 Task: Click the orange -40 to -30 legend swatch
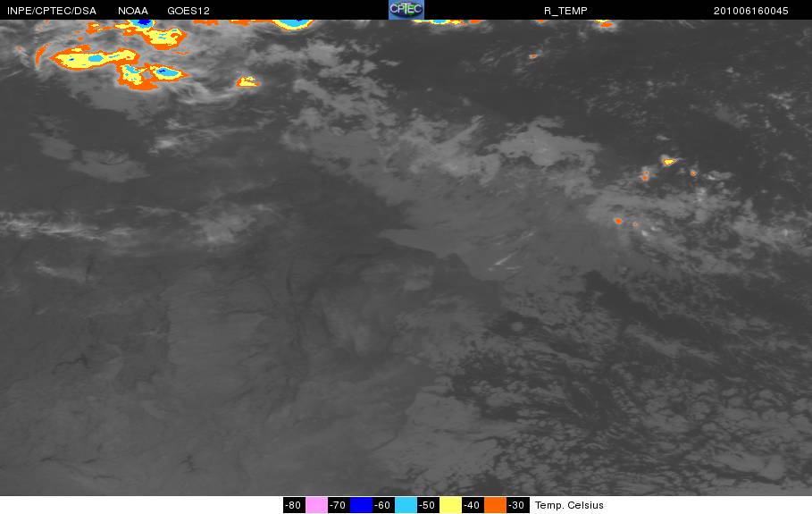click(495, 505)
